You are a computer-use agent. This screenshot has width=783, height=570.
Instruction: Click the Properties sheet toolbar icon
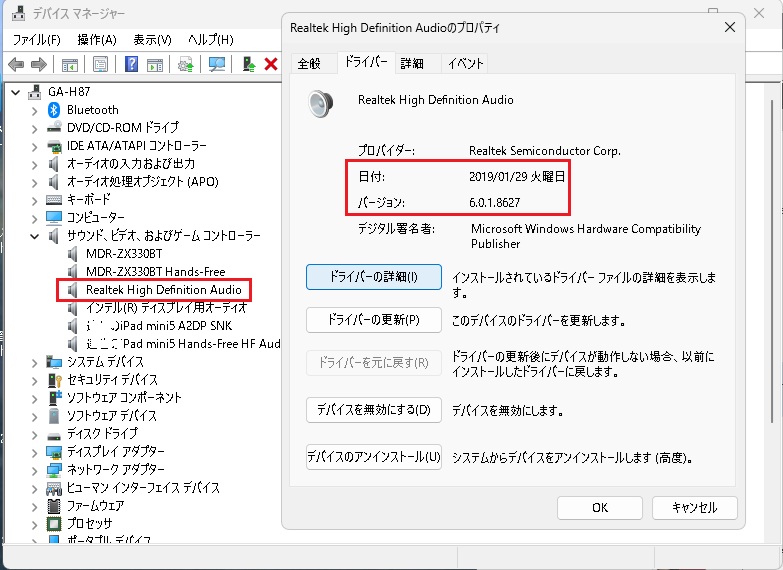coord(100,64)
